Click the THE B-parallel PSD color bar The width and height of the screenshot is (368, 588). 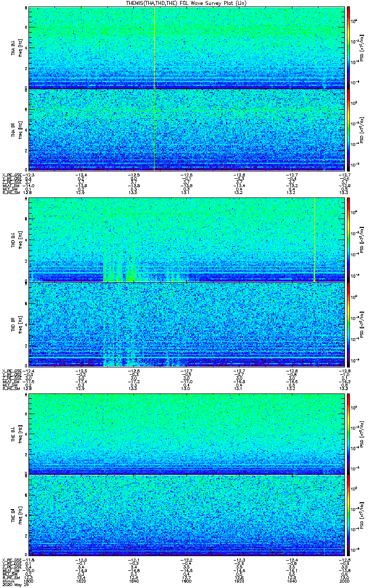pyautogui.click(x=348, y=515)
